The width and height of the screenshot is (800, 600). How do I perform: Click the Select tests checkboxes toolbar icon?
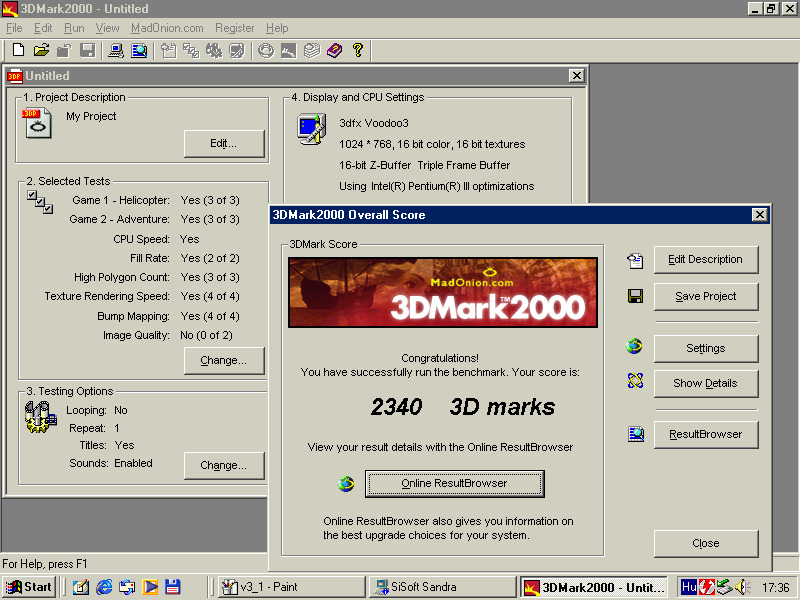[191, 50]
